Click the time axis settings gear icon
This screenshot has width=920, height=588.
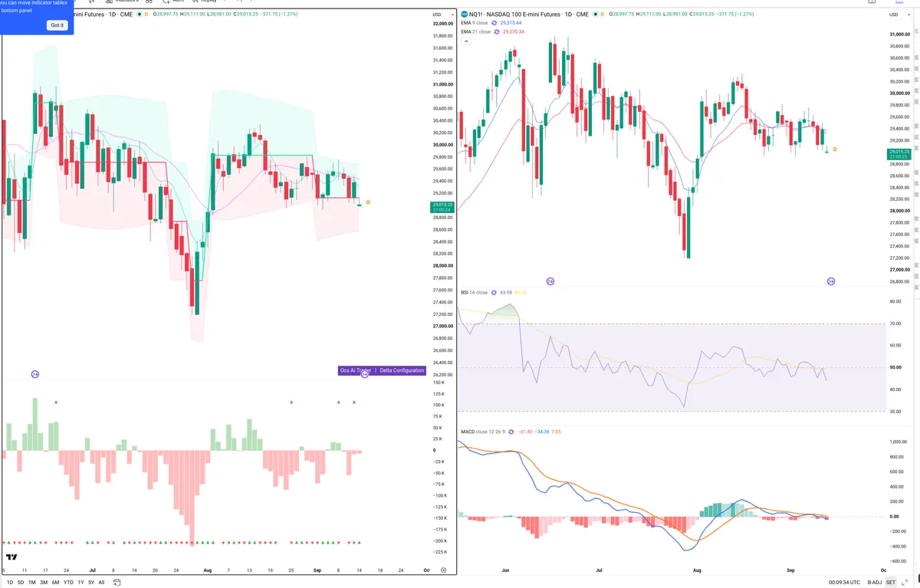444,570
